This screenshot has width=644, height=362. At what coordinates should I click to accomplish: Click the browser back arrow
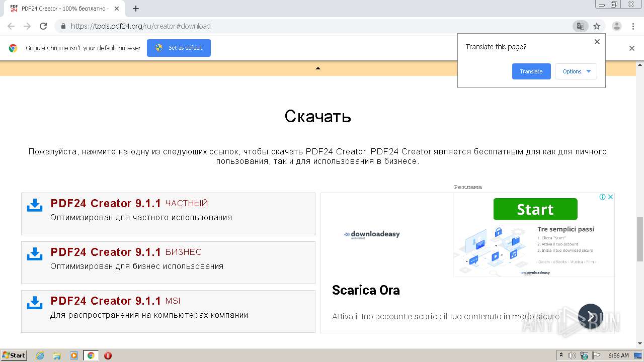(11, 26)
